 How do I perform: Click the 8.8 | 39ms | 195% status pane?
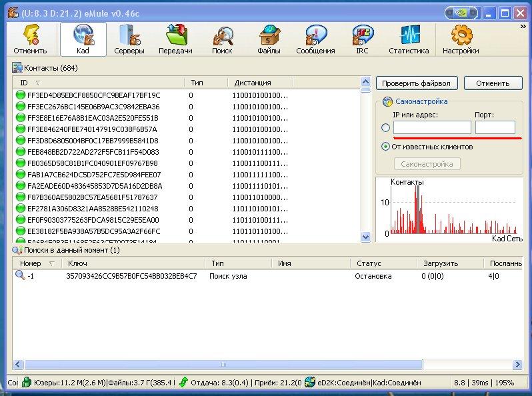[x=484, y=383]
